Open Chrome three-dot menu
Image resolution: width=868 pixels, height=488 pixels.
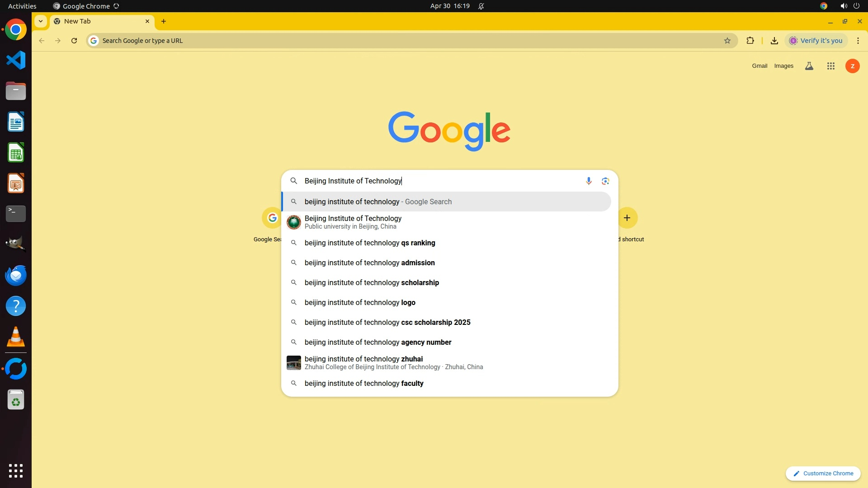(x=858, y=41)
